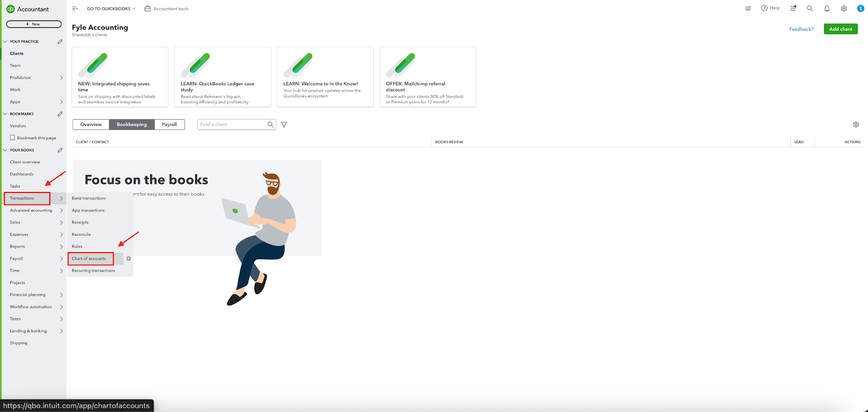
Task: Expand Lending & banking submenu
Action: pos(61,331)
